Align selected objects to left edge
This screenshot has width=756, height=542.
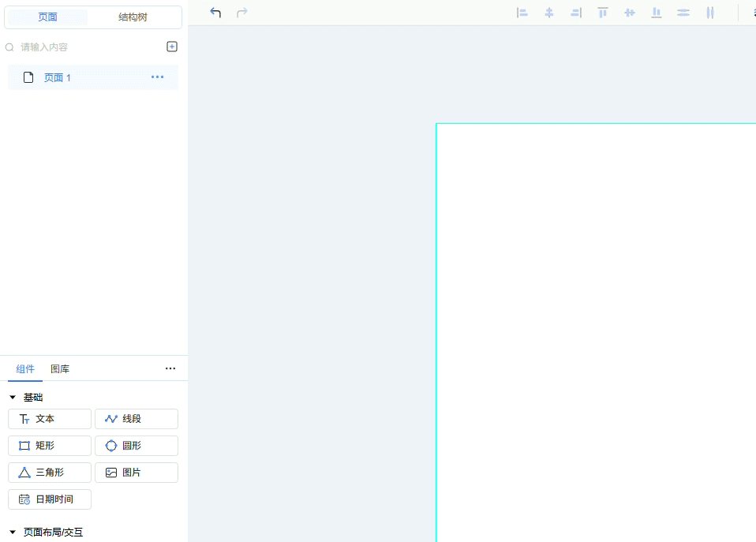522,13
